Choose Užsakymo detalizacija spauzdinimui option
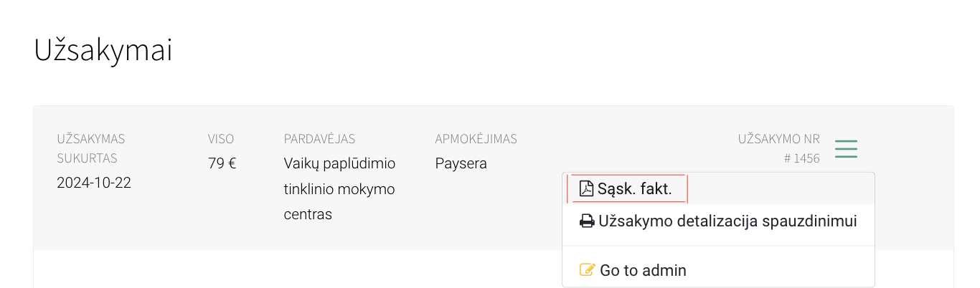This screenshot has width=980, height=288. pos(718,221)
